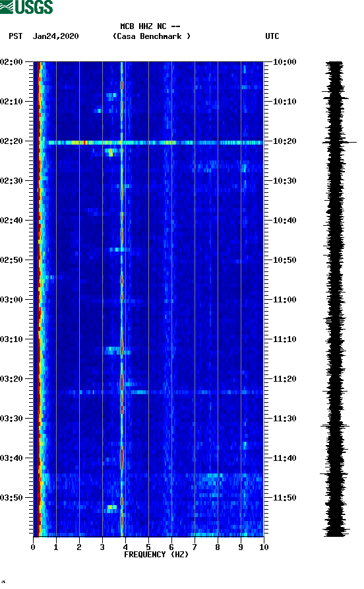Viewport: 364px width, 589px height.
Task: Click the '03:40' PST time label
Action: pyautogui.click(x=12, y=458)
